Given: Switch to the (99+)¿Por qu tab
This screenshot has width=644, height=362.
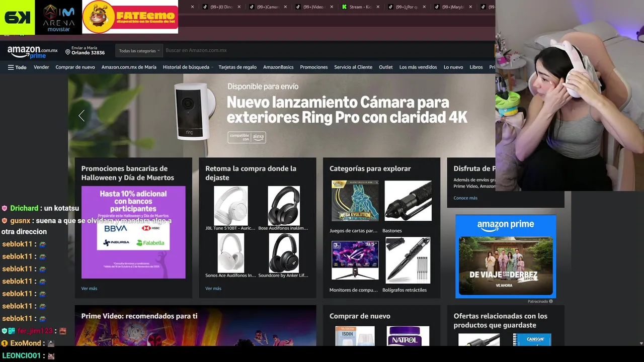Looking at the screenshot, I should pos(407,7).
